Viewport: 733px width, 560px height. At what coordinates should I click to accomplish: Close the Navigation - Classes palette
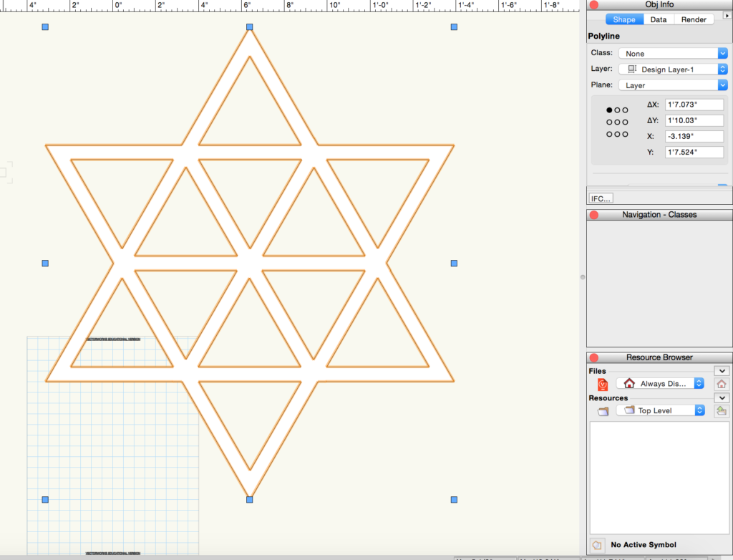tap(594, 215)
